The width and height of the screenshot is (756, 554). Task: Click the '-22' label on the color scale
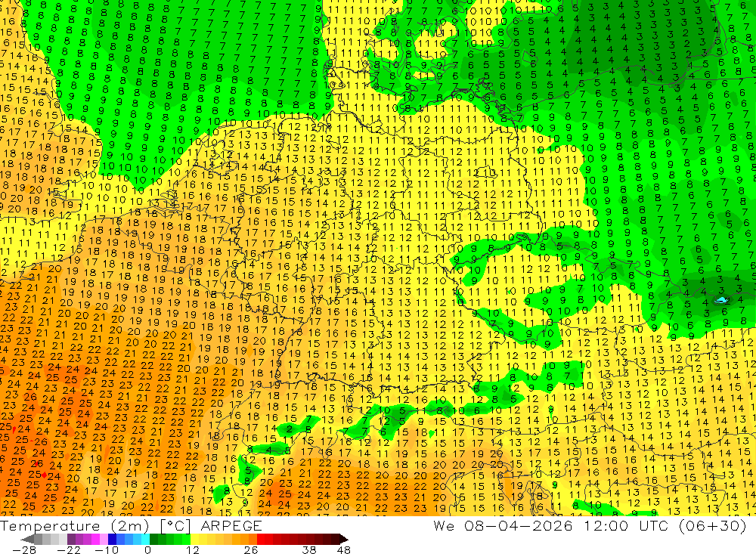(69, 549)
